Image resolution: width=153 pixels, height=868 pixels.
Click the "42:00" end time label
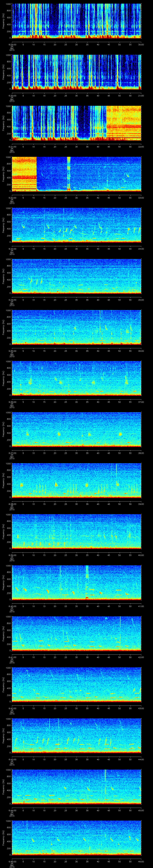click(x=141, y=657)
